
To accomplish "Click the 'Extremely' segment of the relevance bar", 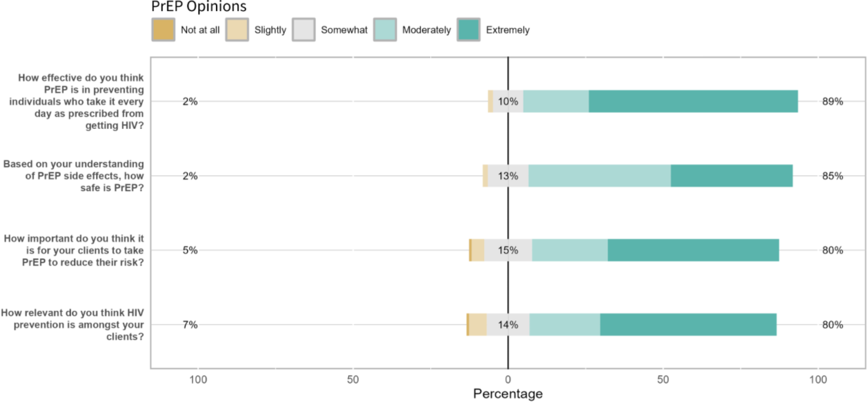I will [688, 325].
